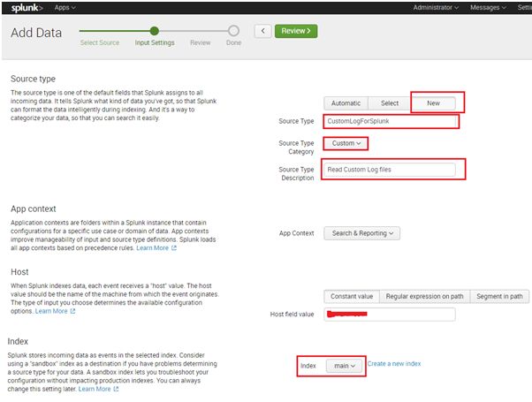Select Regular expression on path host option
The width and height of the screenshot is (532, 402).
424,296
